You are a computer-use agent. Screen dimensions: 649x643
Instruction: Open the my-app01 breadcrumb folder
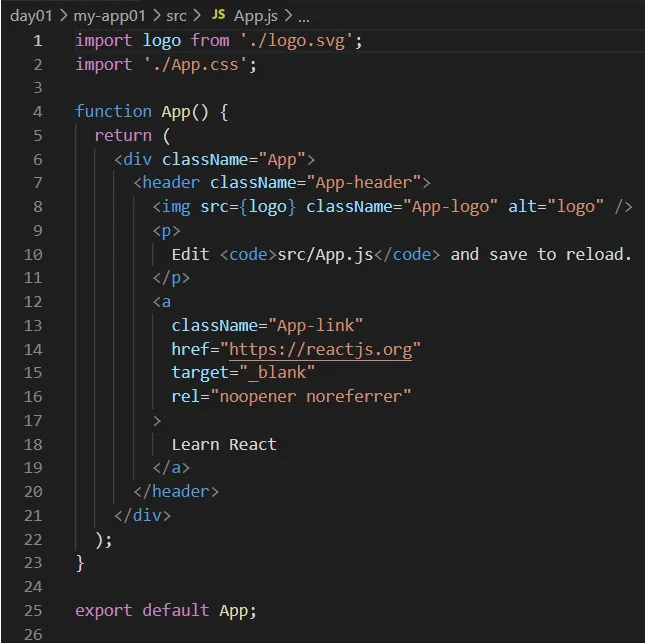[x=110, y=16]
